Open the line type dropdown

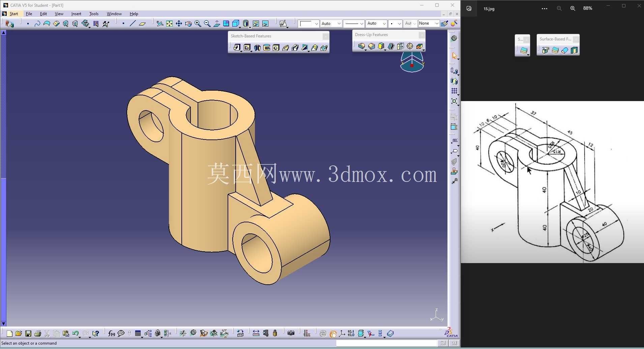pos(354,23)
